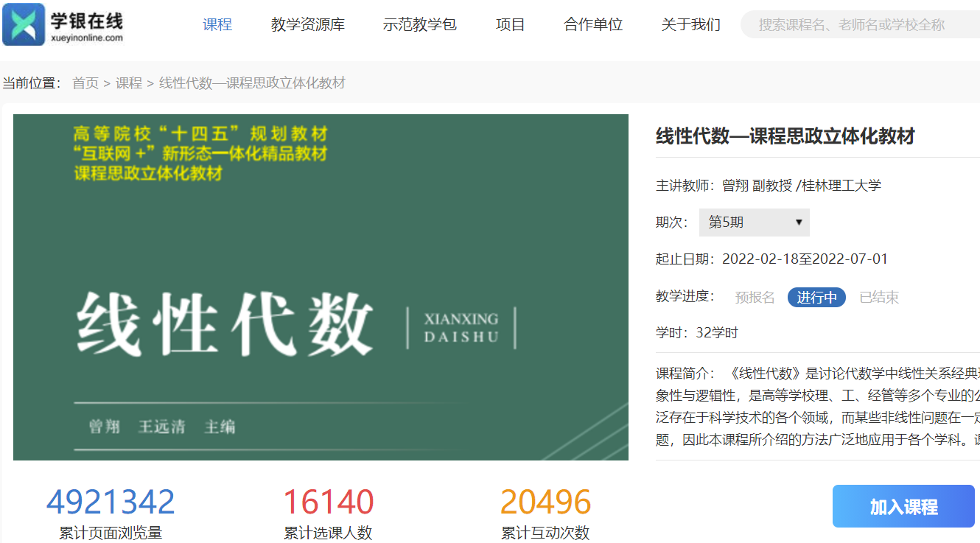This screenshot has height=543, width=980.
Task: Click the 学银在线 logo icon
Action: point(24,24)
